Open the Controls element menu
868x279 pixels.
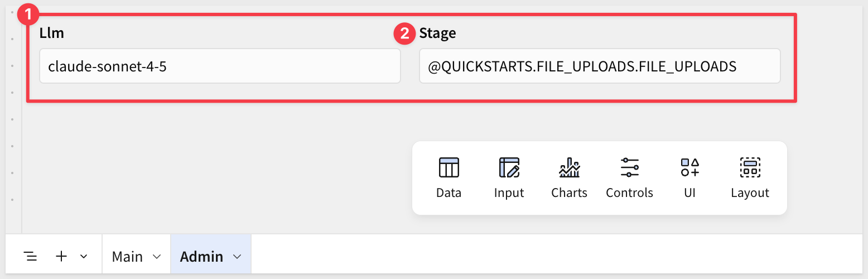click(x=629, y=178)
